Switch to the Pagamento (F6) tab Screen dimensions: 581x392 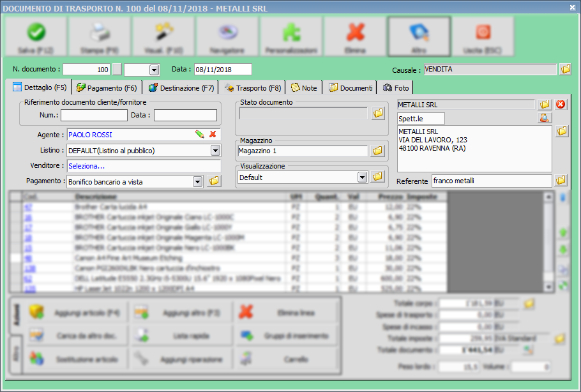106,87
